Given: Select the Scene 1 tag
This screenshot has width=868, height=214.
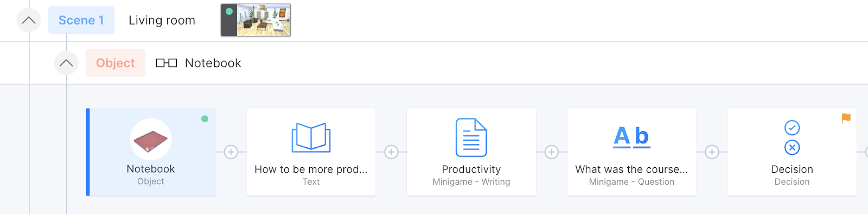Looking at the screenshot, I should (x=81, y=20).
